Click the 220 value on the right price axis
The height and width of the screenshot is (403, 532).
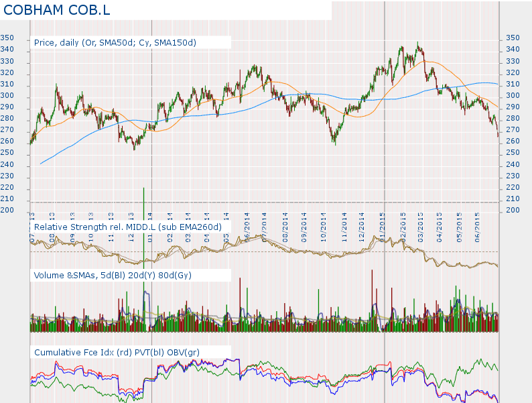tap(513, 187)
